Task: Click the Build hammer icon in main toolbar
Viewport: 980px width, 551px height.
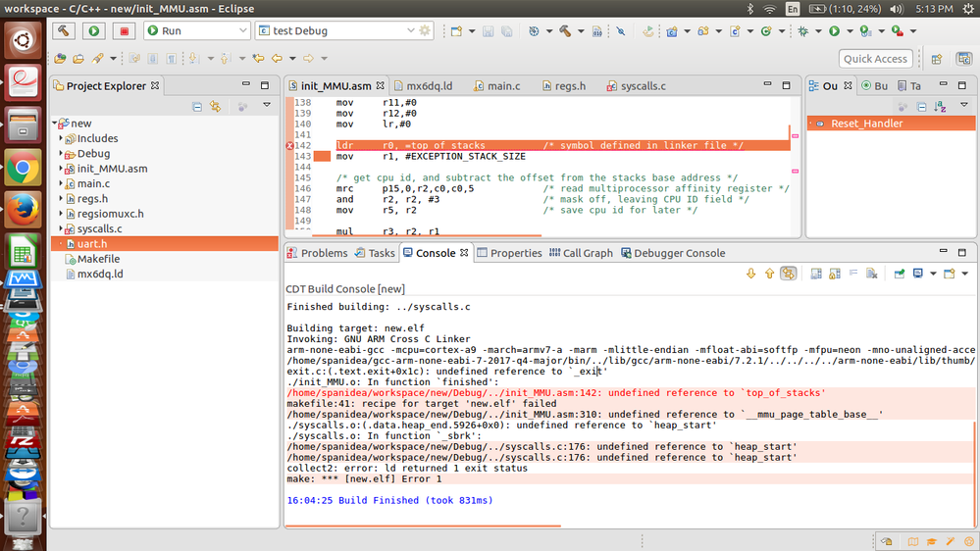Action: (x=565, y=31)
